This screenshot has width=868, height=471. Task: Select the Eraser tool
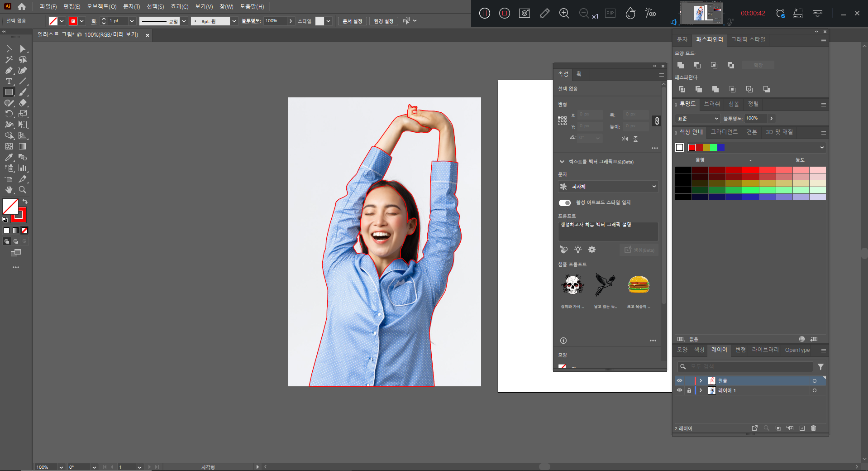click(23, 103)
